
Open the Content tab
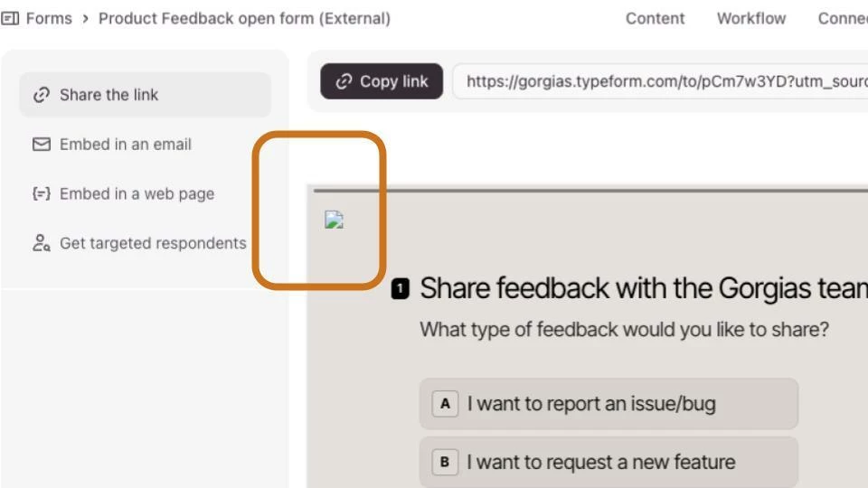pyautogui.click(x=655, y=18)
